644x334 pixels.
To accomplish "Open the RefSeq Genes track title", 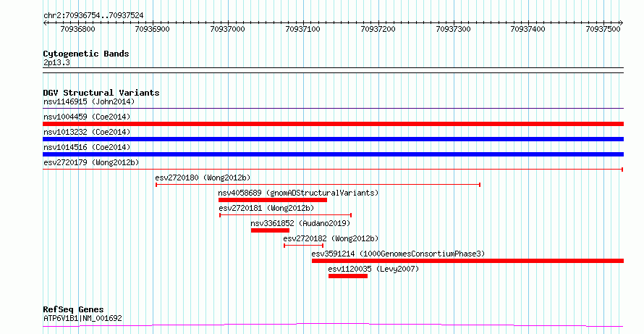I will (x=73, y=309).
